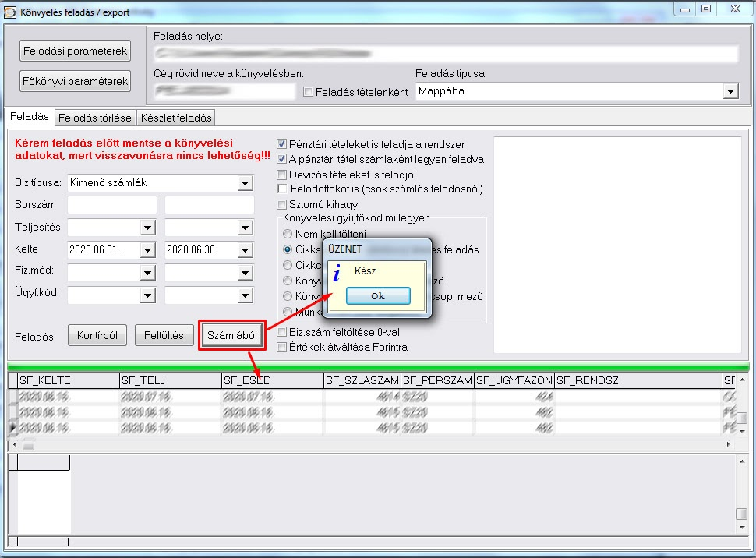
Task: Click the maximize window icon
Action: click(706, 9)
